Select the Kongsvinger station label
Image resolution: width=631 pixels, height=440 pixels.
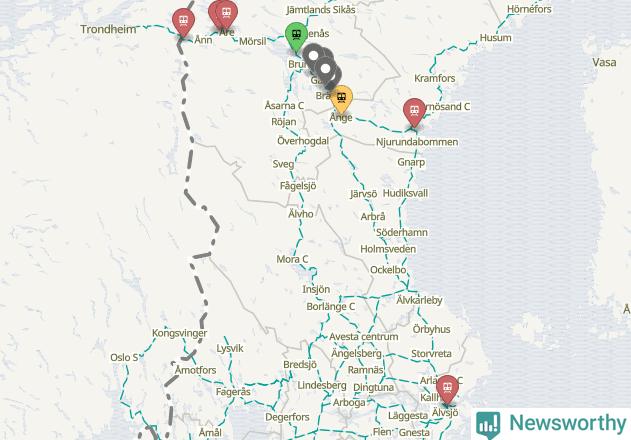[179, 333]
